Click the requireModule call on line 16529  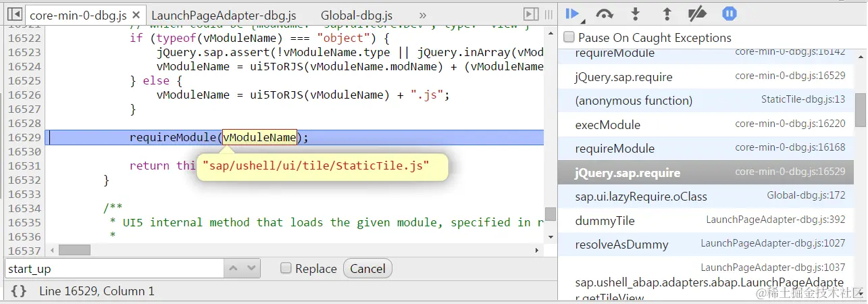[174, 137]
